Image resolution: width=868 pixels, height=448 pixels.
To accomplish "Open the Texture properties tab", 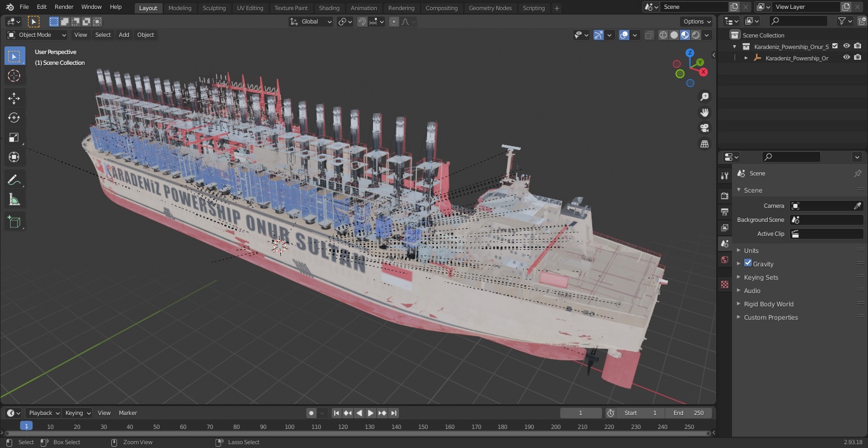I will 724,285.
